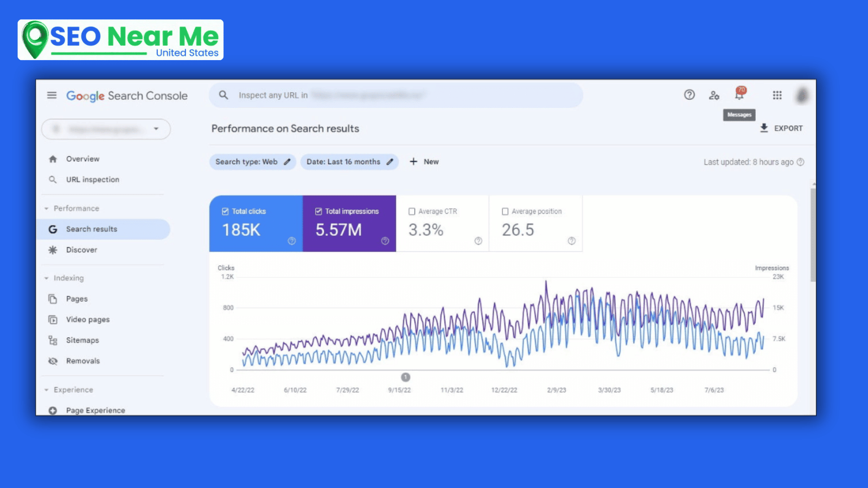Click the EXPORT button
The image size is (868, 488).
tap(781, 129)
